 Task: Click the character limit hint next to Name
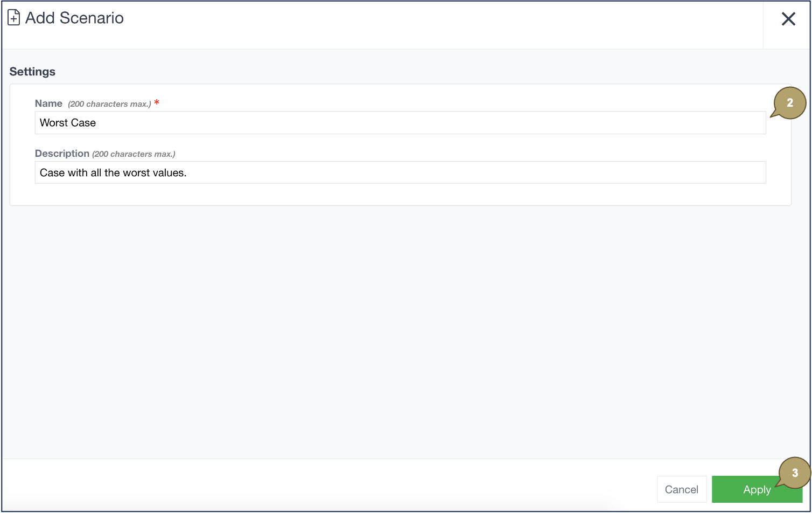(109, 104)
